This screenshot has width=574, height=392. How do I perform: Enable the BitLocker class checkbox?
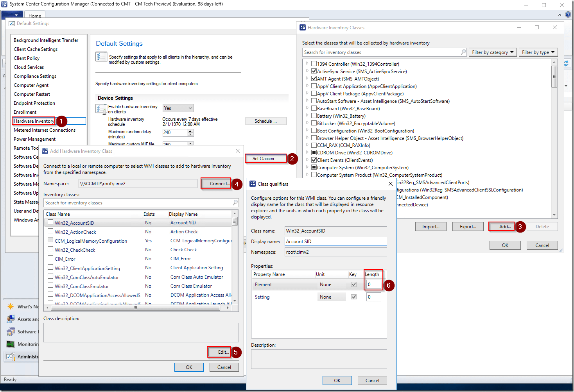(314, 123)
